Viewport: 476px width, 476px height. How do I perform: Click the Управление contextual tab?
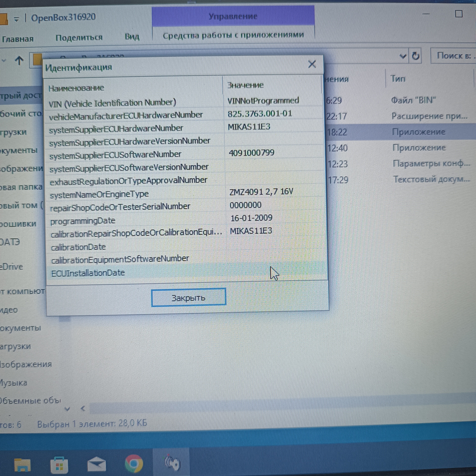coord(233,16)
